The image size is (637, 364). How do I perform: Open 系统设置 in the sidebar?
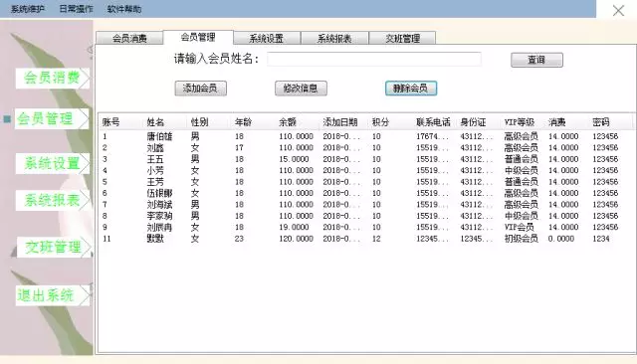point(52,163)
